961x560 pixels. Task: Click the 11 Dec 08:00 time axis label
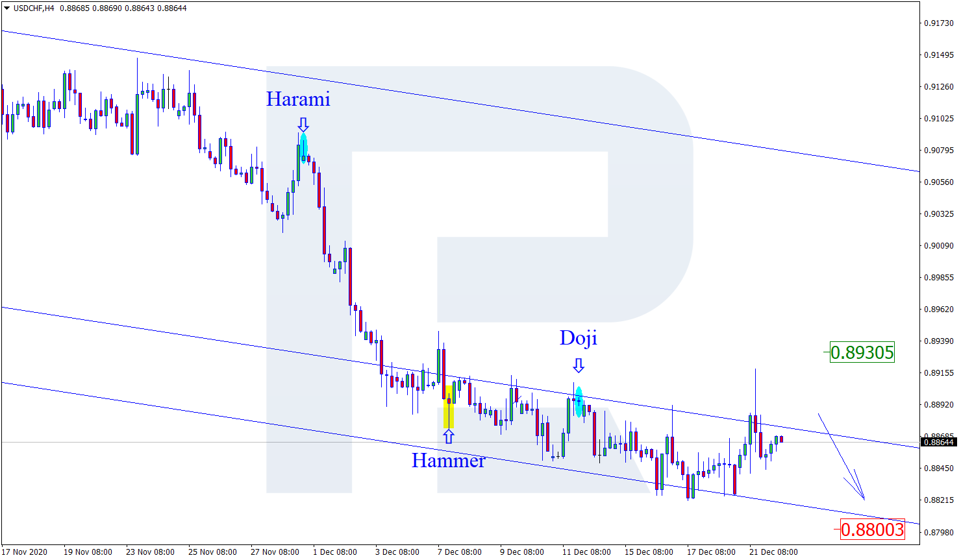[586, 552]
